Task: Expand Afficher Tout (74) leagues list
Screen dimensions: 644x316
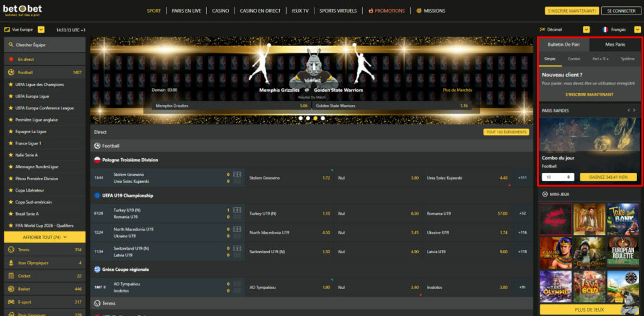Action: 45,237
